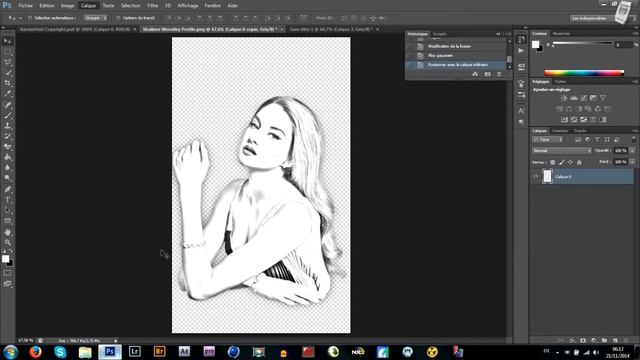Open the Fond fill value dropdown arrow
This screenshot has height=360, width=640.
point(632,162)
